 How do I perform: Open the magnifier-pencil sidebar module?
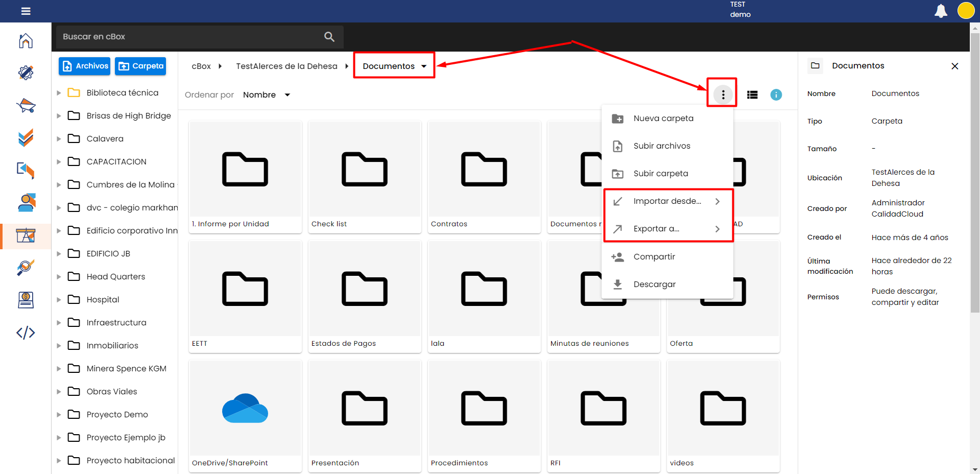(x=26, y=268)
